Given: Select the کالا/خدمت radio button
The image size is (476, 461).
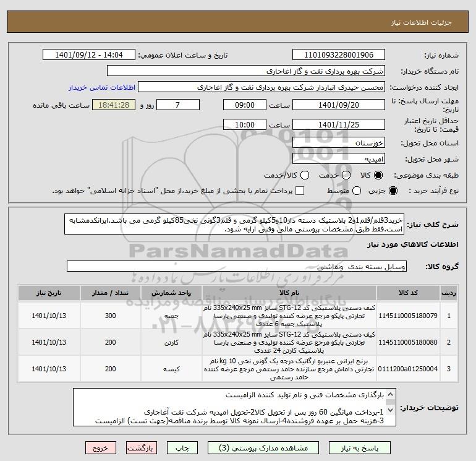Looking at the screenshot, I should [x=305, y=175].
